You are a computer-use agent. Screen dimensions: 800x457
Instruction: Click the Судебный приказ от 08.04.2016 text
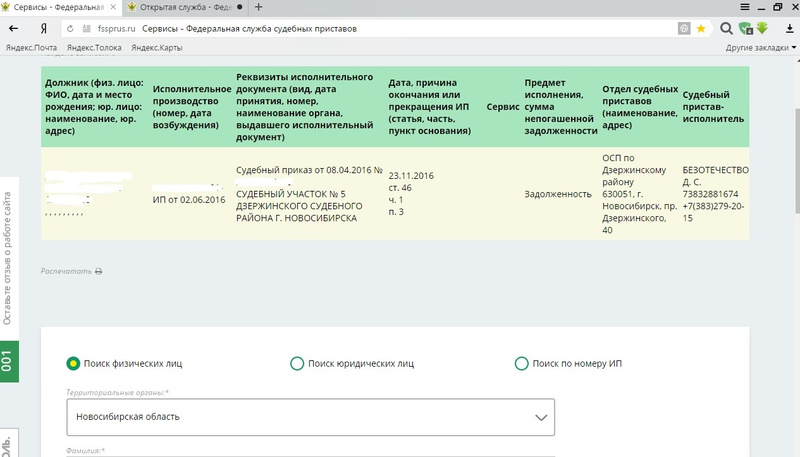pos(309,170)
